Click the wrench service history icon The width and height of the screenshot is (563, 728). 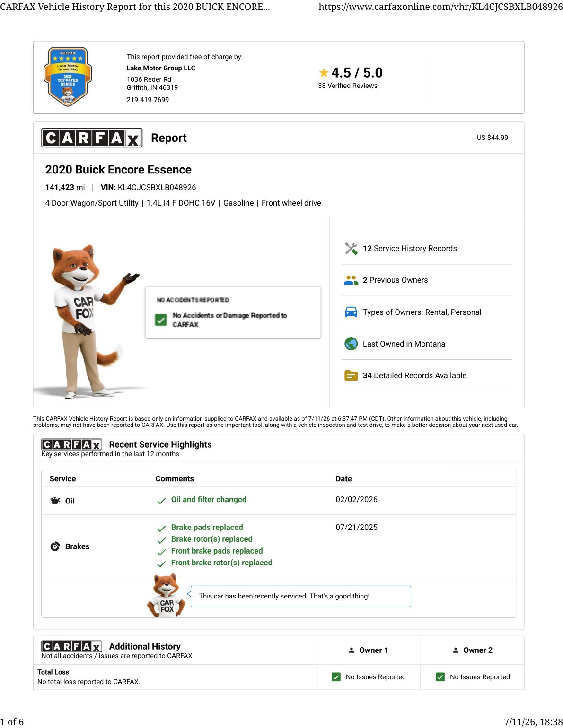351,248
